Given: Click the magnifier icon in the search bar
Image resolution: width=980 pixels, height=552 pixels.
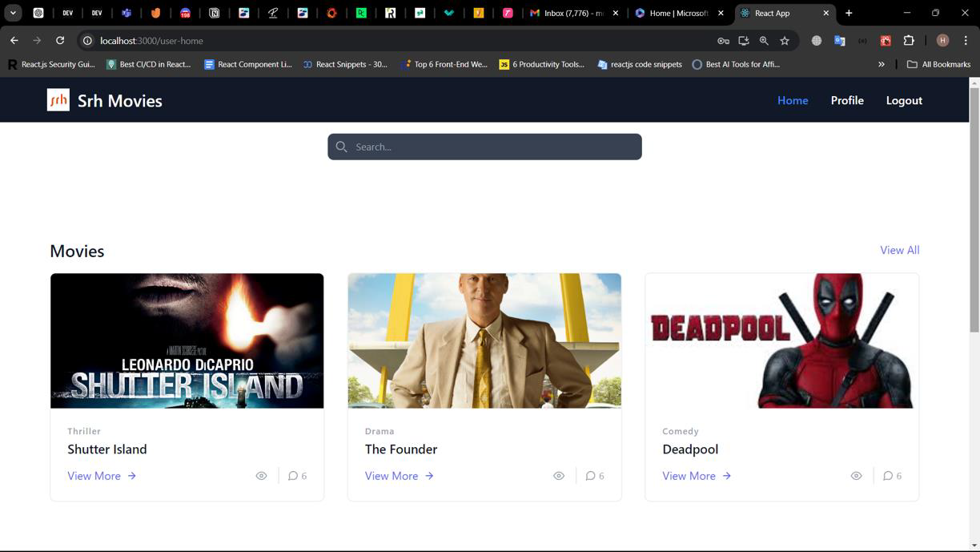Looking at the screenshot, I should [342, 147].
